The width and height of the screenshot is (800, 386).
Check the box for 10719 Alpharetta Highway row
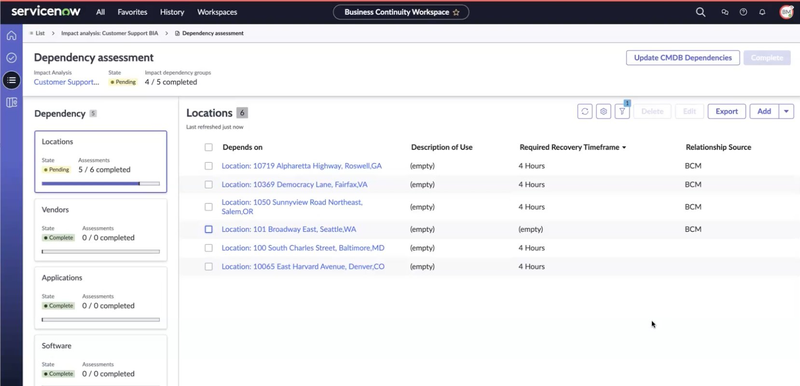point(208,166)
